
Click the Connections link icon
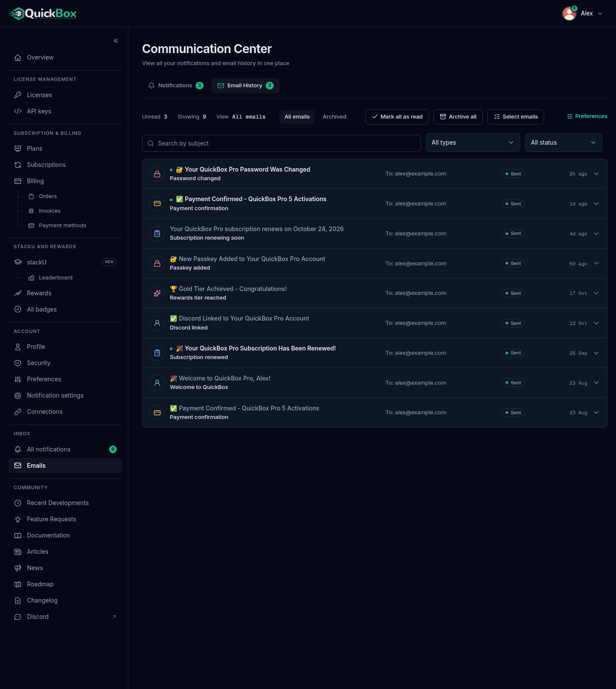click(18, 412)
